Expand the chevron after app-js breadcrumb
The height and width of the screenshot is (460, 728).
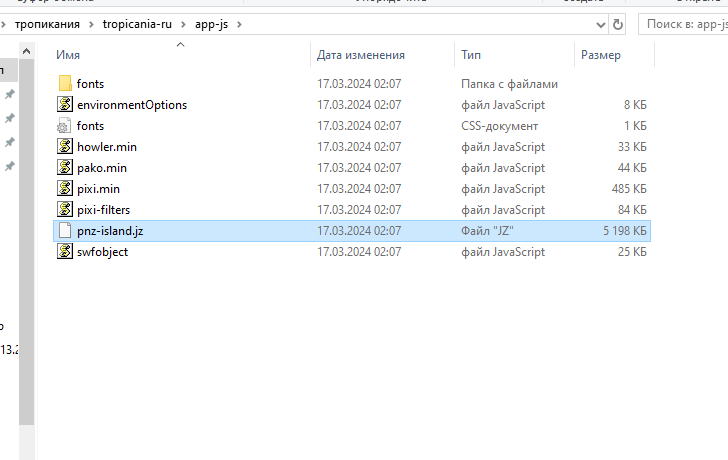[239, 24]
